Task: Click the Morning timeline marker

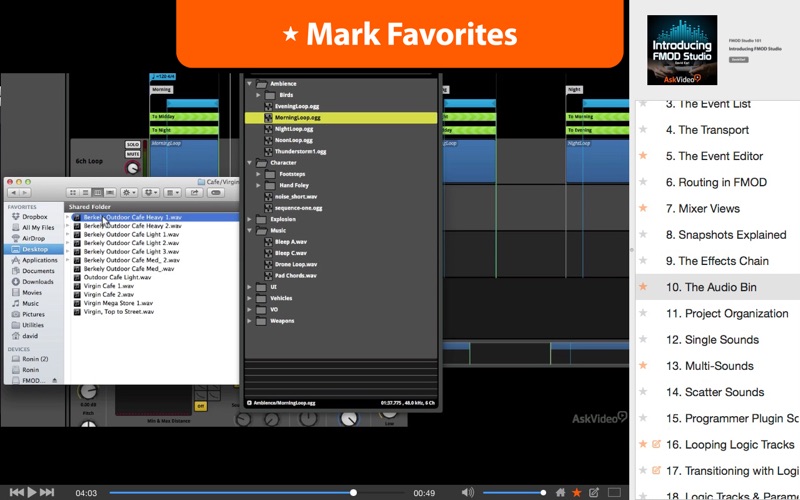Action: pos(161,90)
